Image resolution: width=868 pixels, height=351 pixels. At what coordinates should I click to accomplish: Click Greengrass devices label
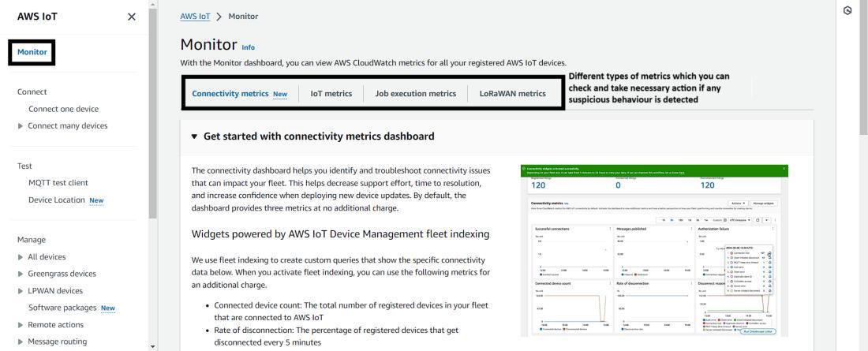tap(62, 274)
